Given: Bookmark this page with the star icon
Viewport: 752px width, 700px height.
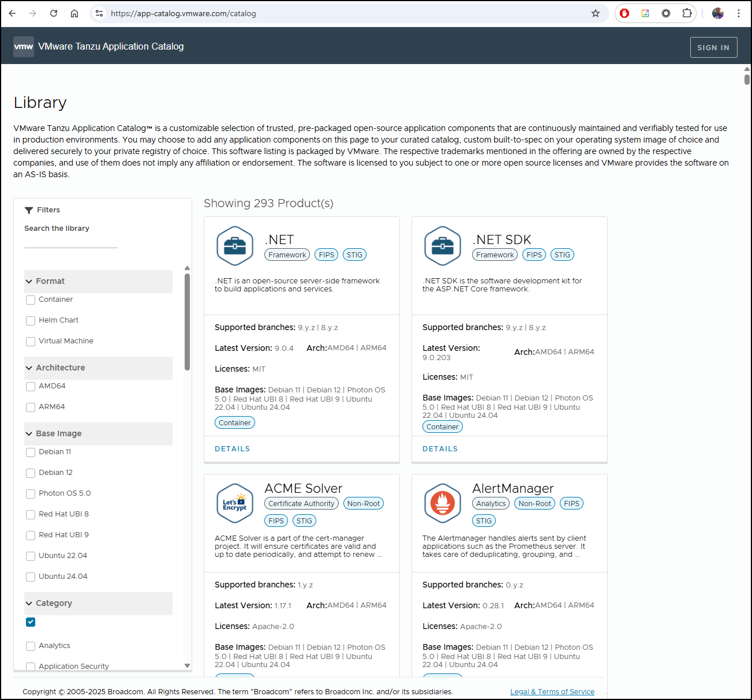Looking at the screenshot, I should [596, 13].
